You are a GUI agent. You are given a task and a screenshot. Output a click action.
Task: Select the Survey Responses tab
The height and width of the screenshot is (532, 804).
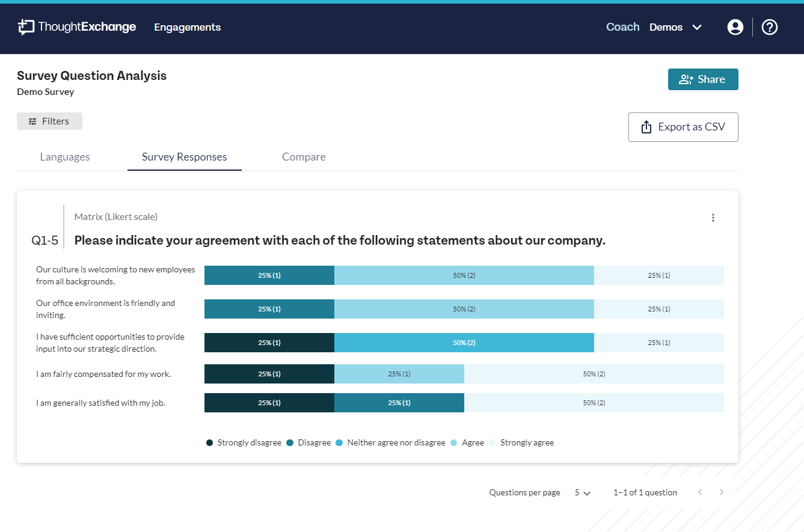[x=185, y=157]
